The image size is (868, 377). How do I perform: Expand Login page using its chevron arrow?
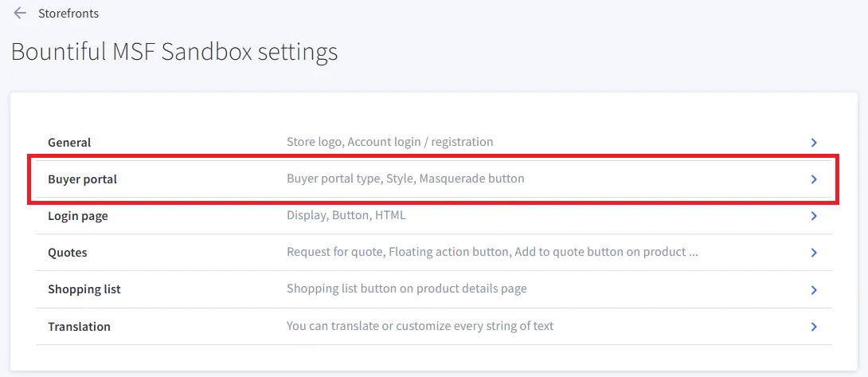pyautogui.click(x=814, y=216)
